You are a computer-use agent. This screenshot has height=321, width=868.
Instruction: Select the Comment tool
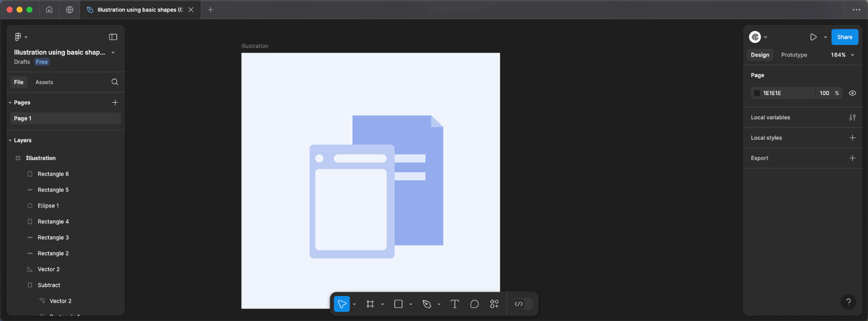(x=474, y=304)
